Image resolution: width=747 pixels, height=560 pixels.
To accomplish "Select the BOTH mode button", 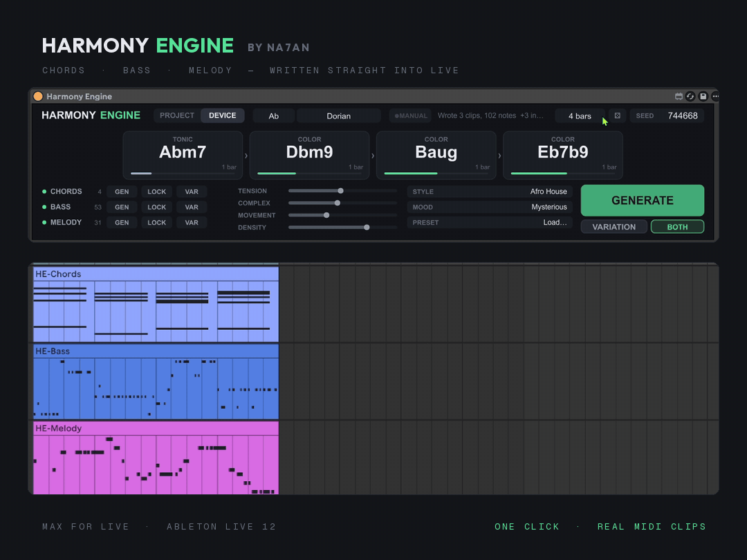I will [677, 227].
